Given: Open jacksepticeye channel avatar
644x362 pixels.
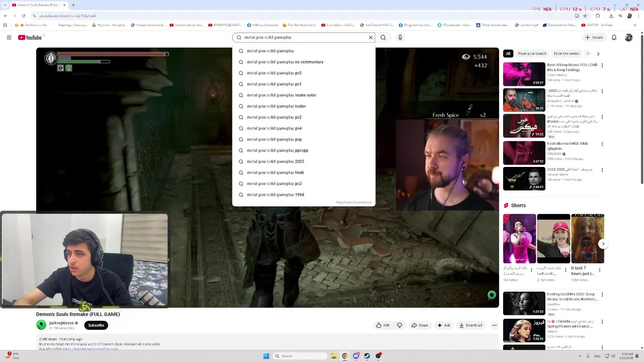Looking at the screenshot, I should pos(41,325).
